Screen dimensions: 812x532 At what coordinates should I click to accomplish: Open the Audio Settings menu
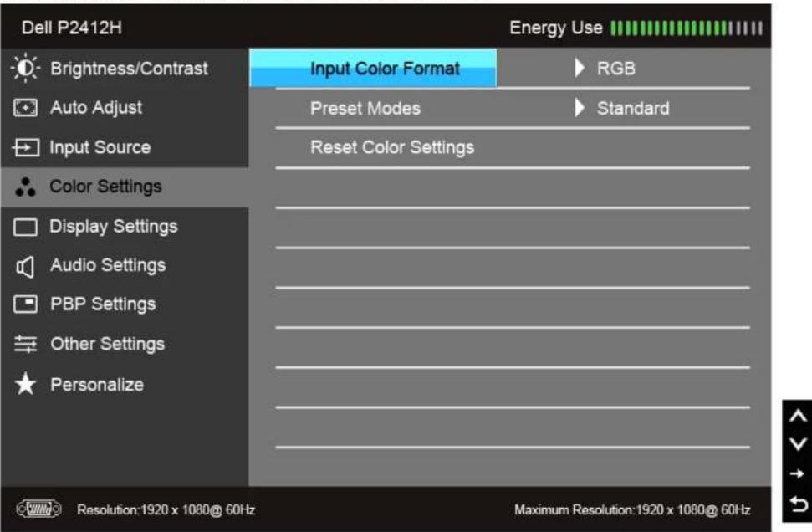coord(125,266)
